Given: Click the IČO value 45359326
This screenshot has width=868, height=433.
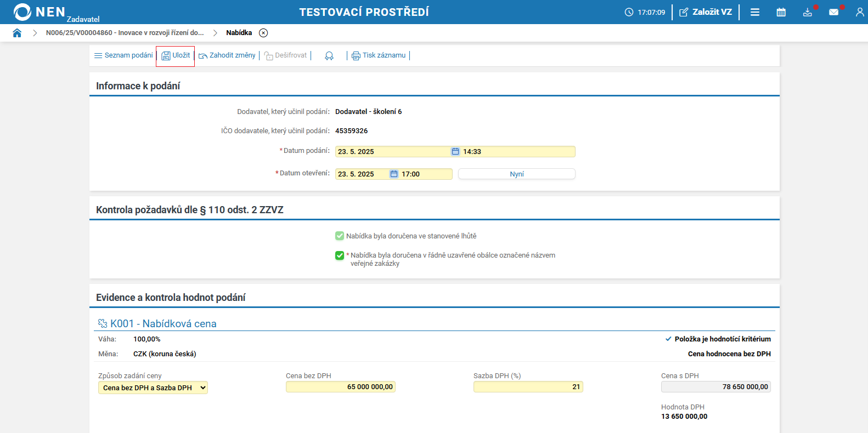Looking at the screenshot, I should (x=352, y=131).
